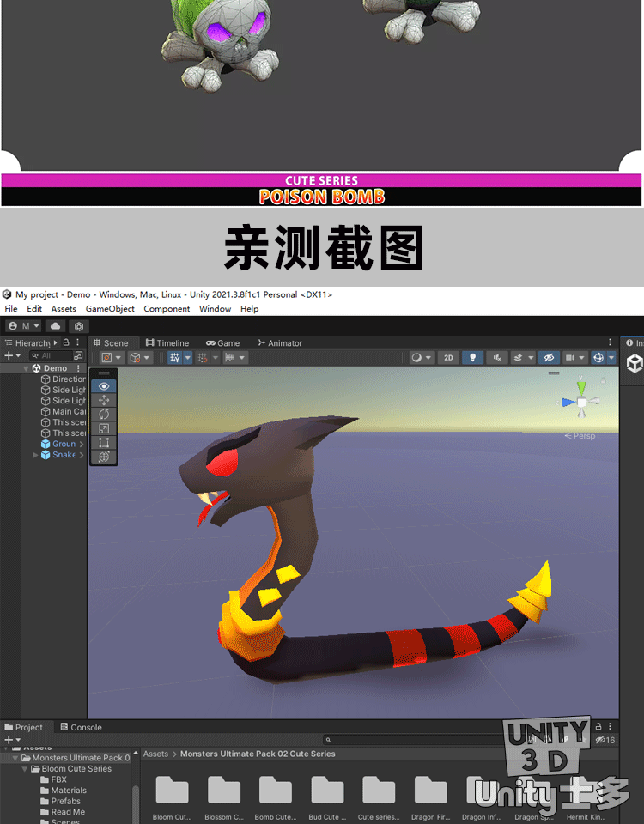Select the Move tool in Scene overlay
Image resolution: width=644 pixels, height=824 pixels.
(104, 401)
